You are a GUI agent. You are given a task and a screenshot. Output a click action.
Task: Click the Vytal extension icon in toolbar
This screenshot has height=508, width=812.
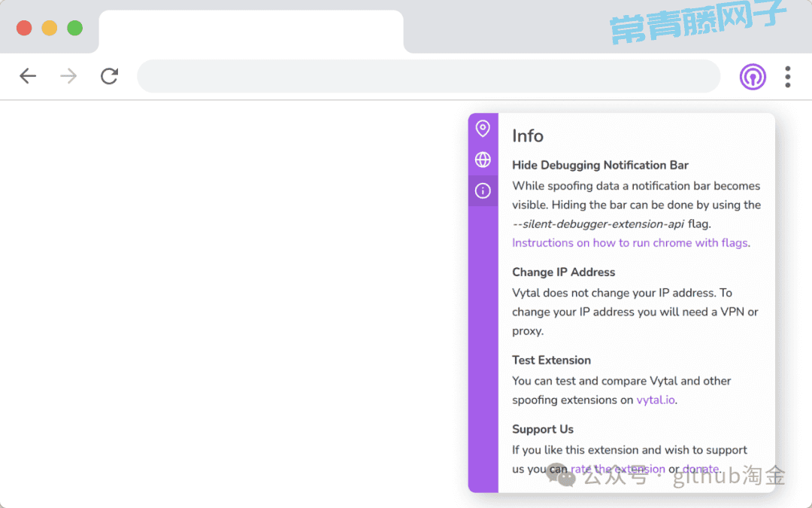753,77
